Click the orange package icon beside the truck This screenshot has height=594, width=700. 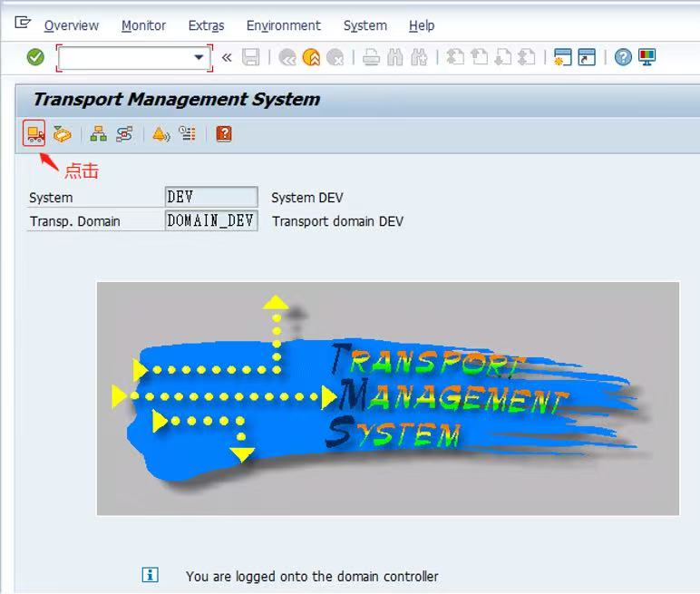pos(62,133)
